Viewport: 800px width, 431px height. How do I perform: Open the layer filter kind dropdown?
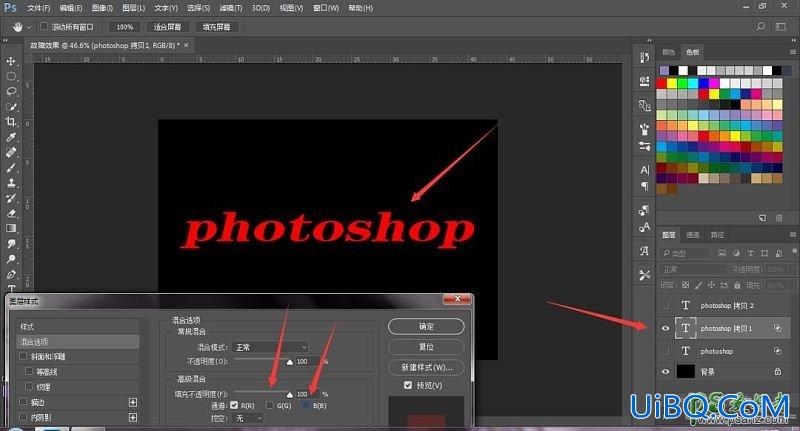684,253
